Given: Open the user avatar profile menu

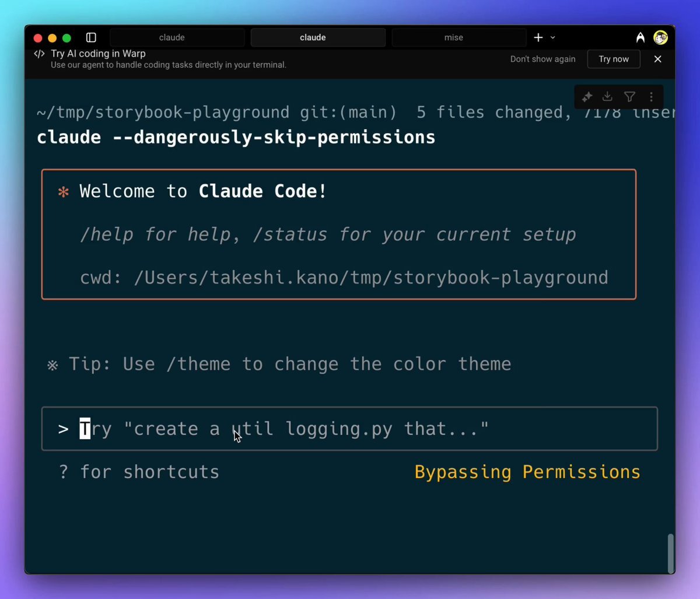Looking at the screenshot, I should pyautogui.click(x=660, y=37).
